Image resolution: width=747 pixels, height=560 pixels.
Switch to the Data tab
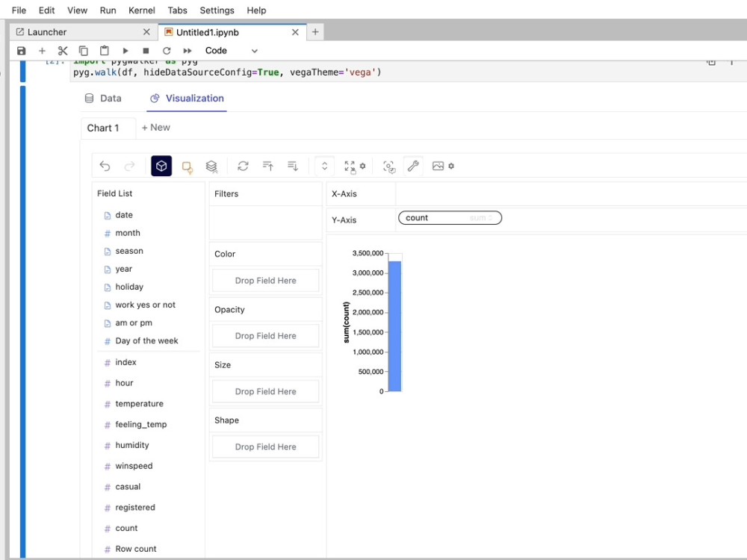point(103,98)
